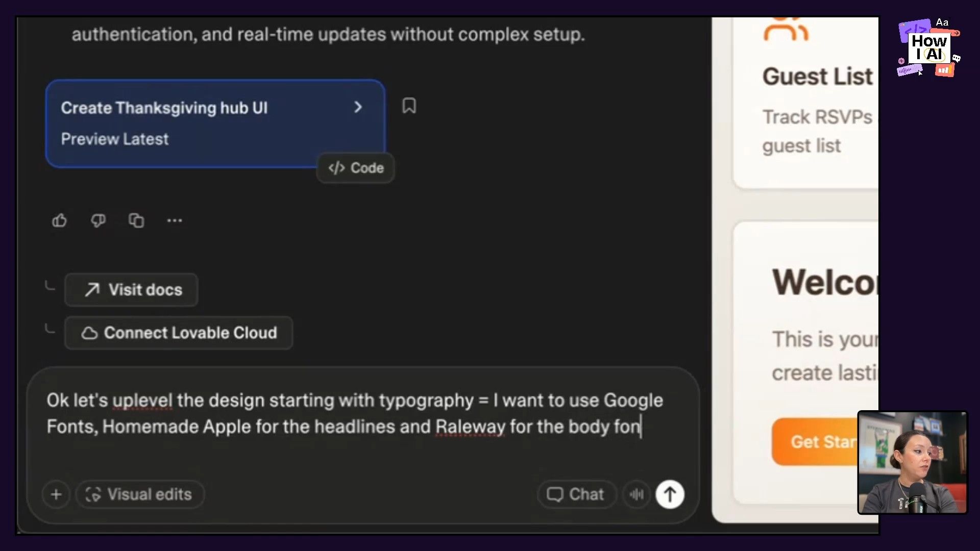
Task: Open Create Thanksgiving hub UI card
Action: [215, 123]
